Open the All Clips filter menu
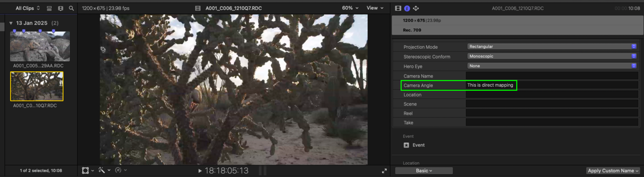 28,8
